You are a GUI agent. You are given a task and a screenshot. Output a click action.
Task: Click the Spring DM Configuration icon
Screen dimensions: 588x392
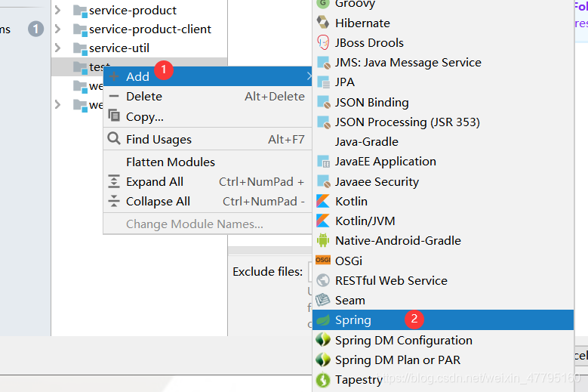coord(323,339)
